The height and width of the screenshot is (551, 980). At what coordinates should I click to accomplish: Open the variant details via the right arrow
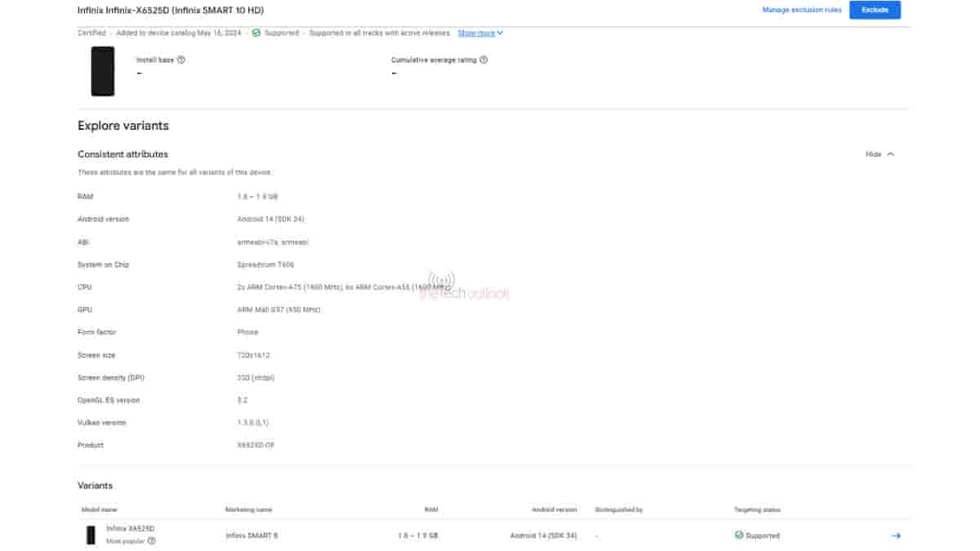895,535
